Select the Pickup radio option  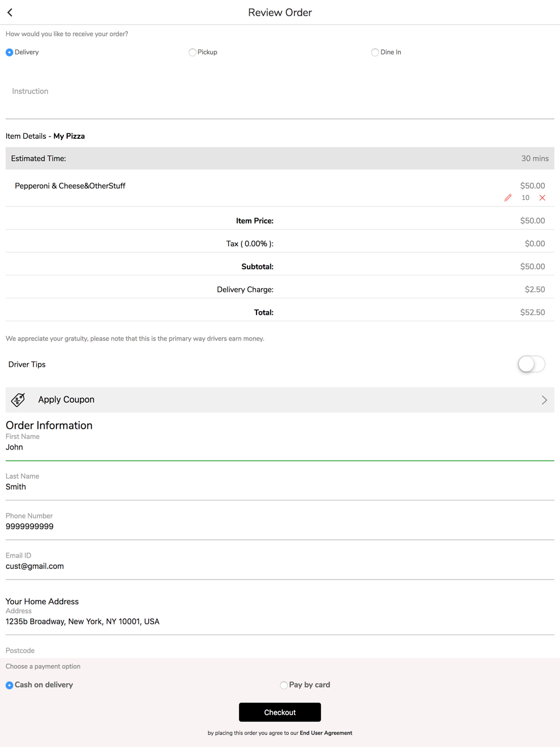pos(192,52)
